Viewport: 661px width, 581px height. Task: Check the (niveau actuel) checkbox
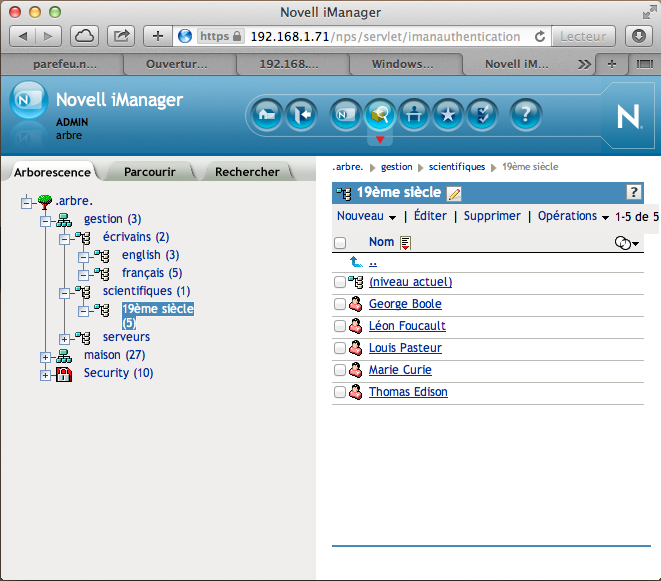click(x=340, y=282)
